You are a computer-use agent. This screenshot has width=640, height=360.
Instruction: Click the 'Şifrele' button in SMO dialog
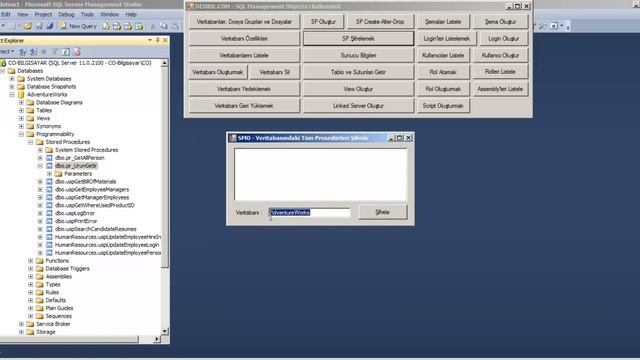point(382,212)
